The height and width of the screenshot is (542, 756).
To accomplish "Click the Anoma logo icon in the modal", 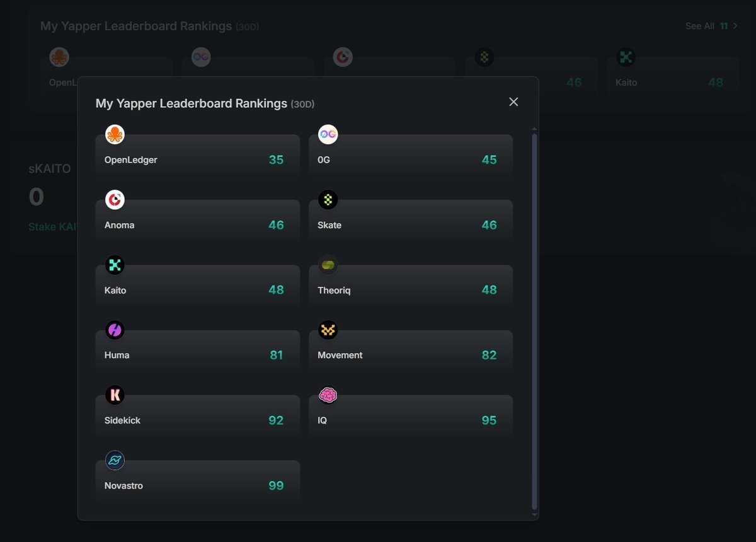I will click(x=115, y=200).
